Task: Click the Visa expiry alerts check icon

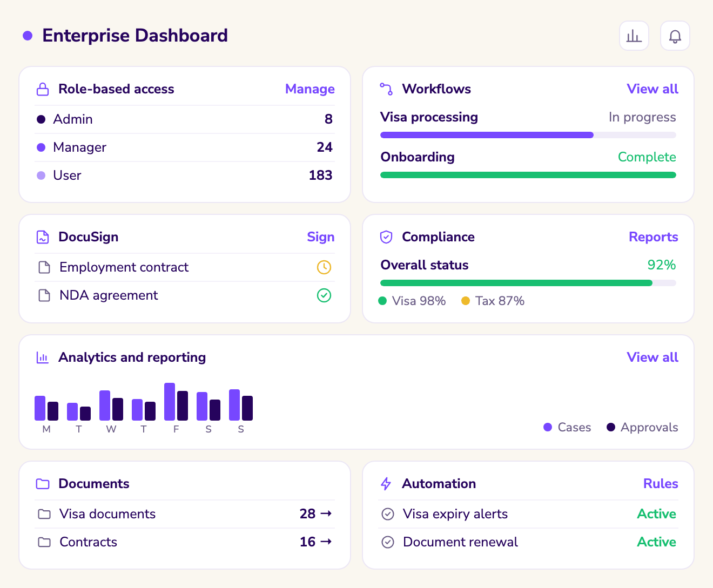Action: tap(388, 514)
